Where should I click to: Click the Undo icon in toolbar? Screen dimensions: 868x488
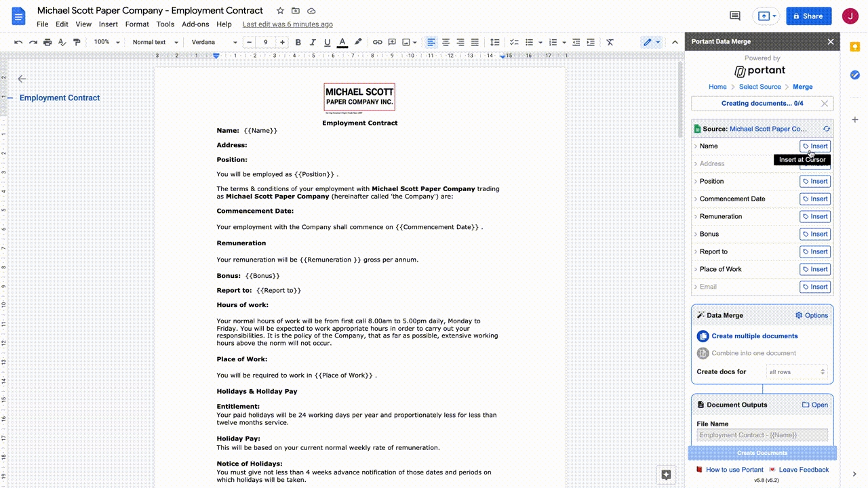pyautogui.click(x=18, y=42)
